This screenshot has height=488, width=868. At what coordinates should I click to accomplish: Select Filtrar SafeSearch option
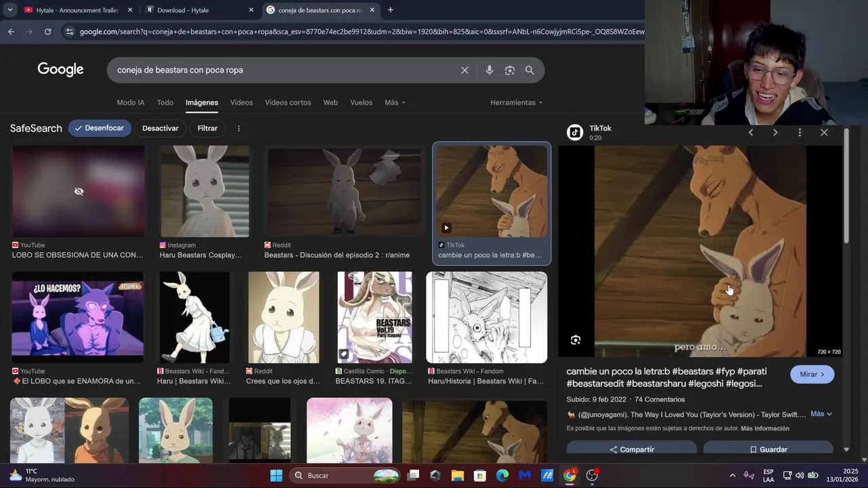point(208,128)
